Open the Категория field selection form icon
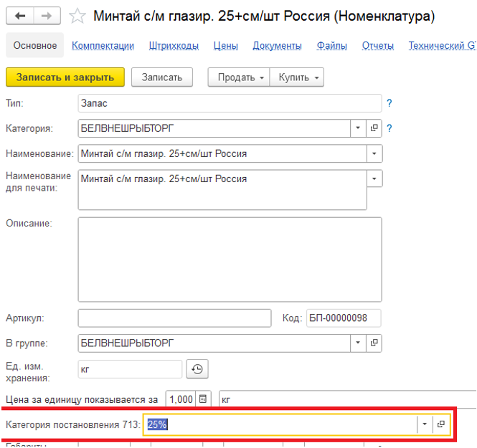Screen dimensions: 477x448 374,128
